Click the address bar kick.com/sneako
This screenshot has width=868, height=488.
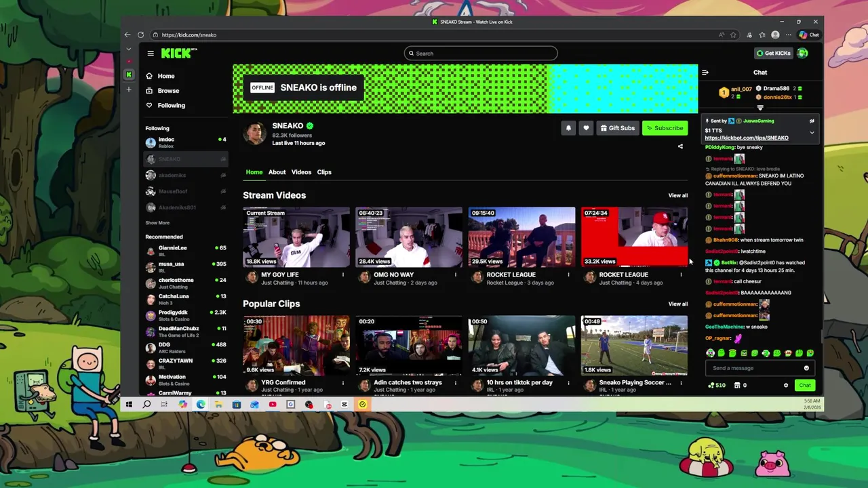434,35
